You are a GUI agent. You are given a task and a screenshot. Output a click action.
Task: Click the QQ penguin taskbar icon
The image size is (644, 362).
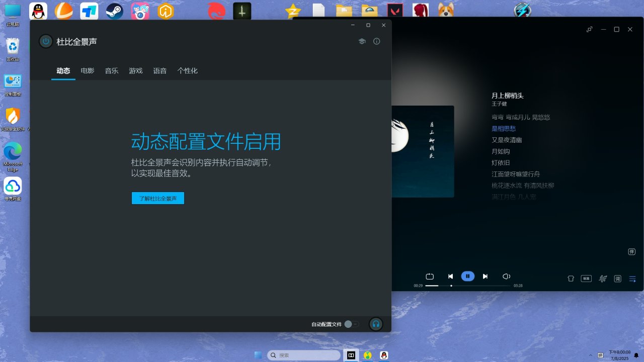coord(384,355)
